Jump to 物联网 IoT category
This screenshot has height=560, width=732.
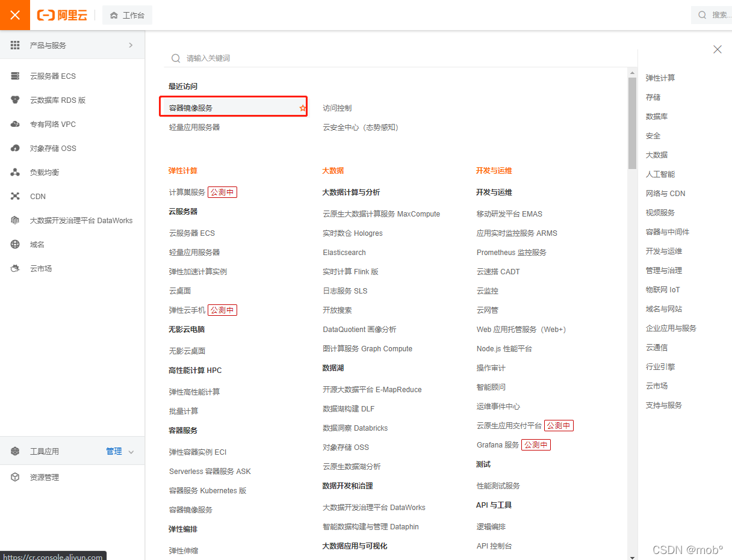[663, 290]
